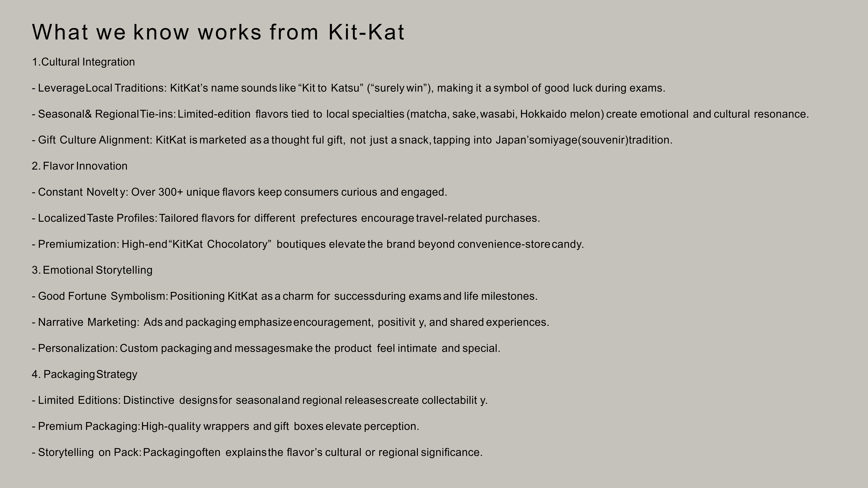This screenshot has height=488, width=868.
Task: Select the "Constant Novelty" bullet text
Action: click(x=239, y=192)
